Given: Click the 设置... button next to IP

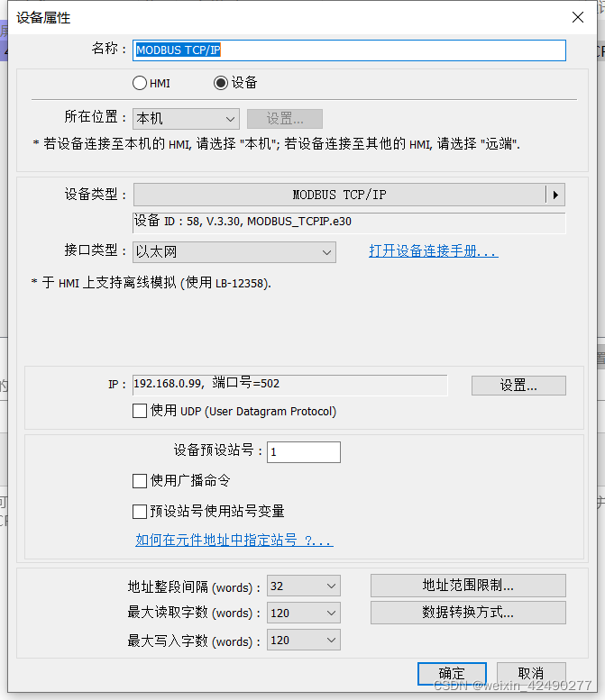Looking at the screenshot, I should [518, 386].
